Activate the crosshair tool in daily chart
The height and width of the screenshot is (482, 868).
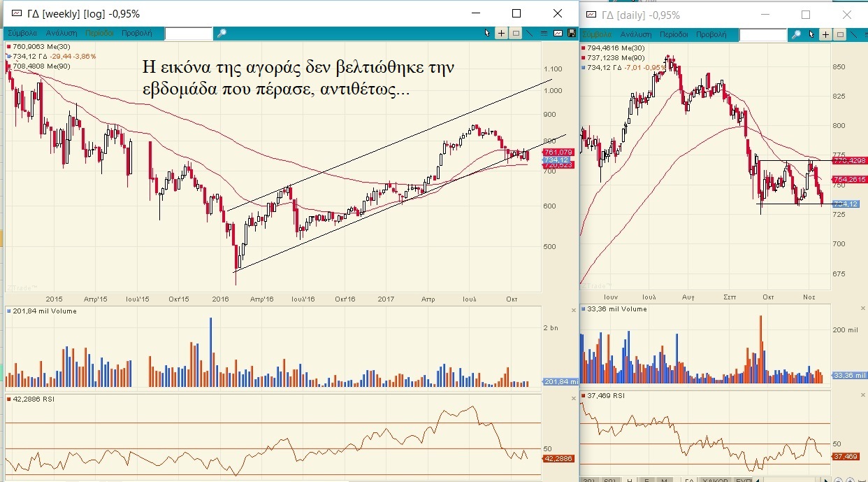[x=826, y=34]
